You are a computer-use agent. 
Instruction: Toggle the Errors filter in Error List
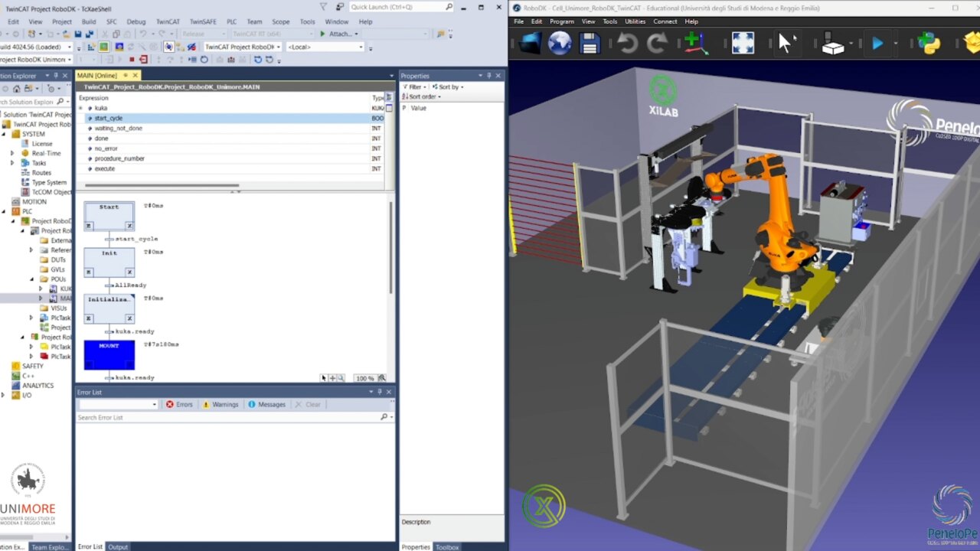point(179,404)
